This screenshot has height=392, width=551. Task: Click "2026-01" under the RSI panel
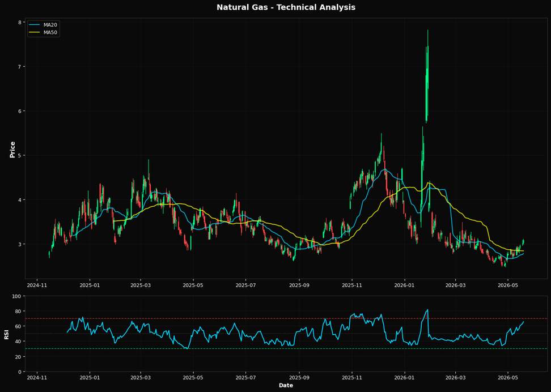click(x=405, y=378)
